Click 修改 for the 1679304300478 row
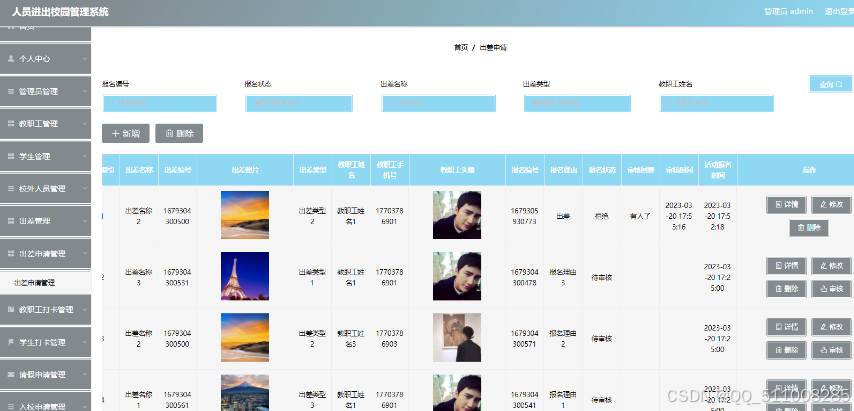 point(831,266)
